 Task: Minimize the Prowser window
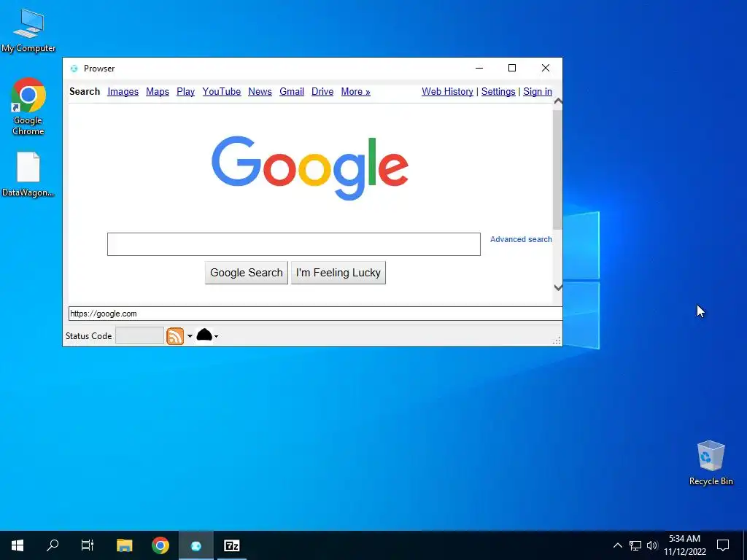[x=479, y=68]
